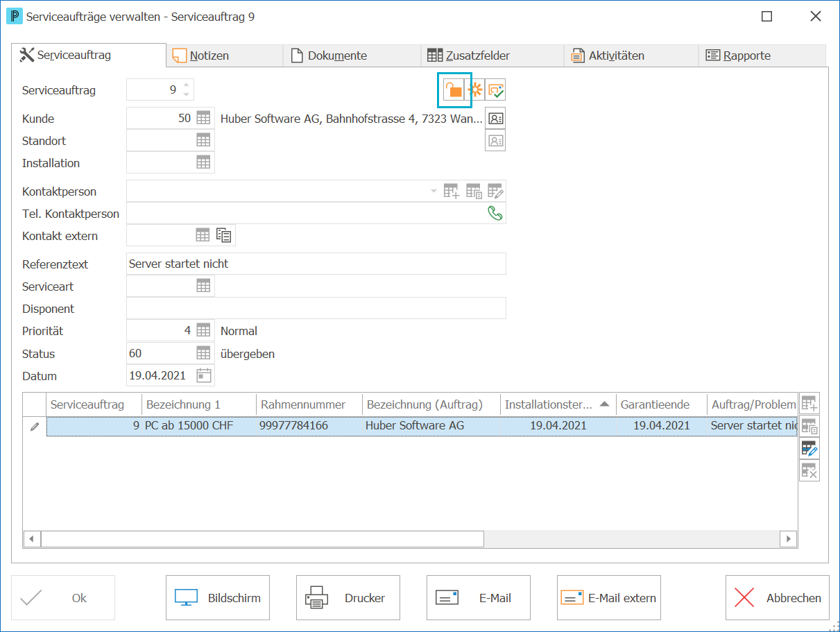Image resolution: width=840 pixels, height=632 pixels.
Task: Open the Dokumente tab
Action: point(352,56)
